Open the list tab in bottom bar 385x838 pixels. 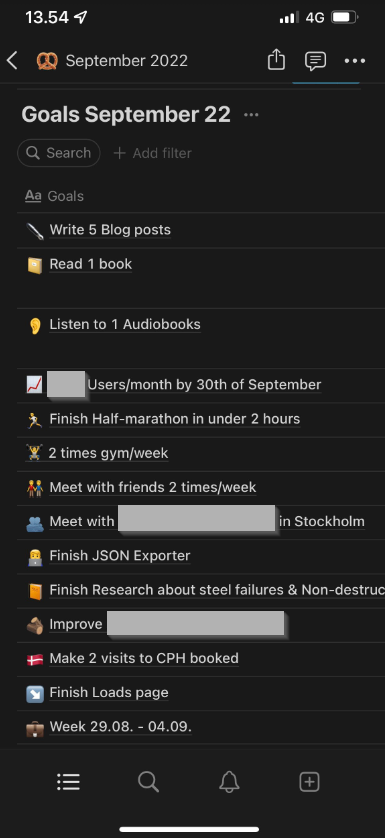pos(68,782)
